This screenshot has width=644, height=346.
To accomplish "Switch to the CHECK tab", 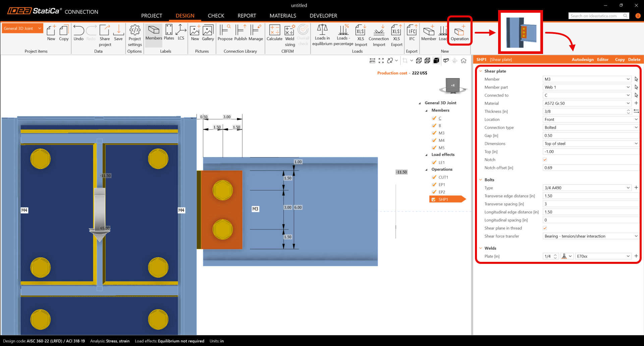I will pyautogui.click(x=216, y=16).
